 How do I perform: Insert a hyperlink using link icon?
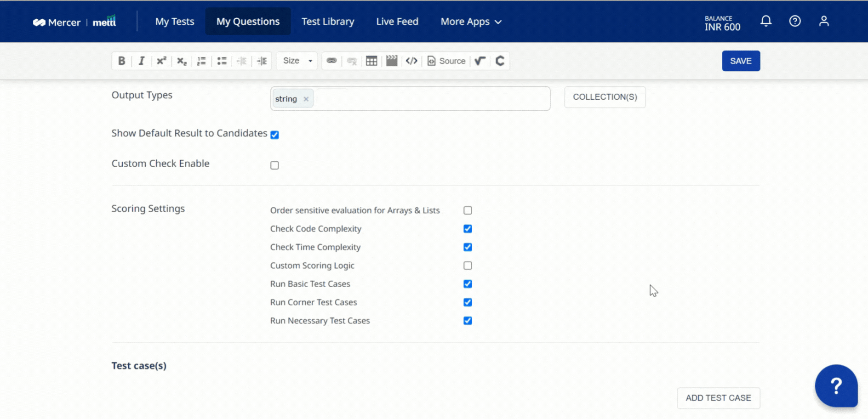331,61
